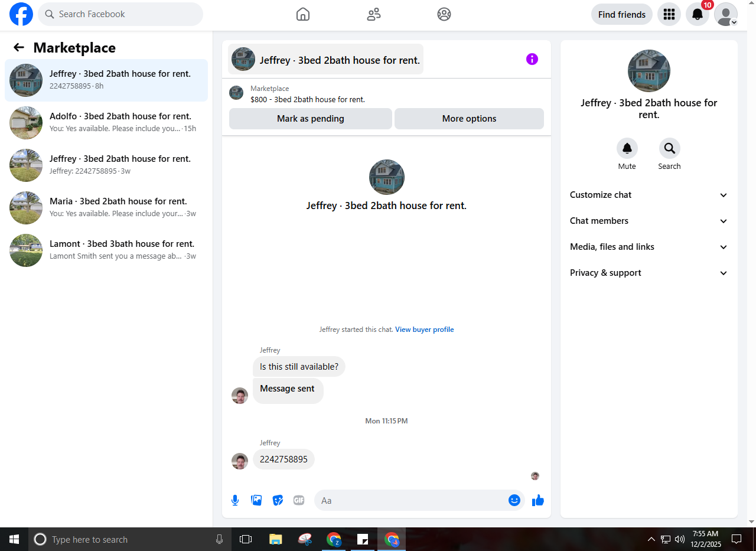The width and height of the screenshot is (756, 551).
Task: Record a voice clip with microphone icon
Action: (235, 500)
